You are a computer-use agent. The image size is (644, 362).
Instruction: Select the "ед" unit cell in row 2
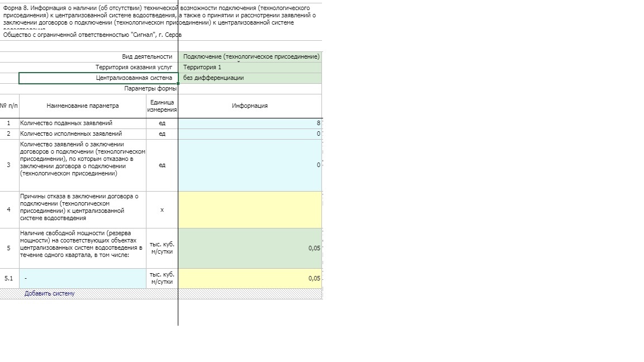(162, 134)
